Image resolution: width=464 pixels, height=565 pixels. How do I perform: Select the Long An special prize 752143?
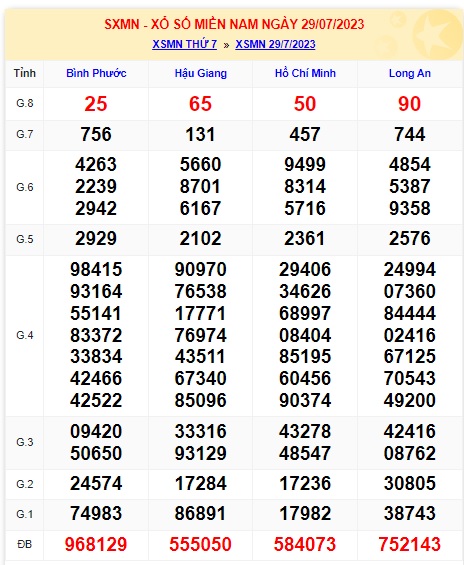[410, 544]
